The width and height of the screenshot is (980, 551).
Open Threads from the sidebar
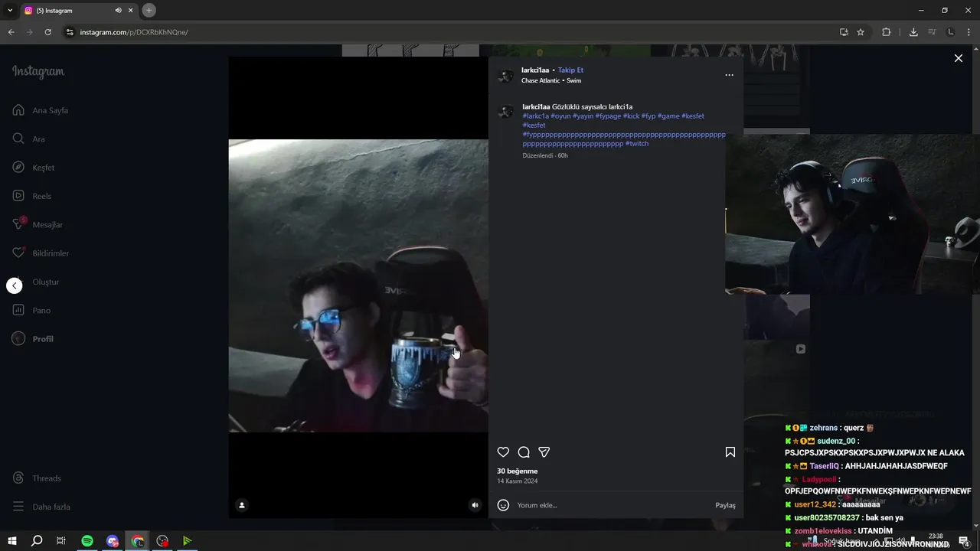37,478
